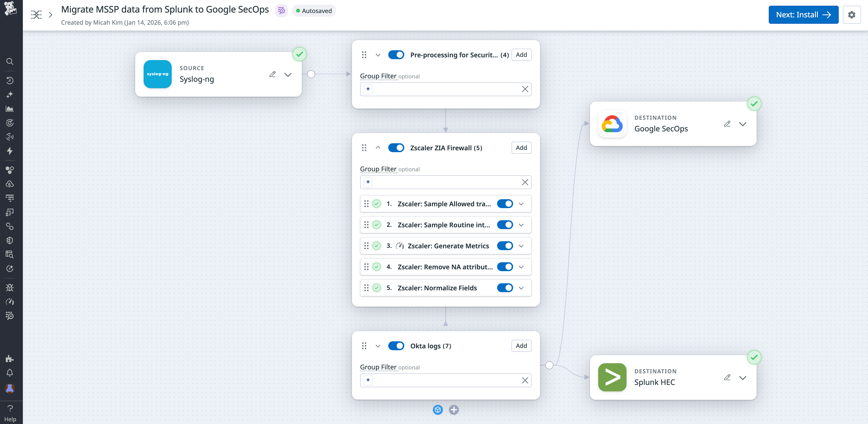Image resolution: width=868 pixels, height=424 pixels.
Task: Expand the Google SecOps destination card
Action: pos(743,124)
